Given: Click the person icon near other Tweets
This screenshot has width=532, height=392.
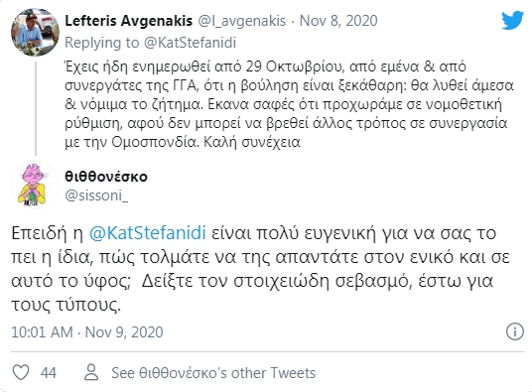Looking at the screenshot, I should (91, 372).
